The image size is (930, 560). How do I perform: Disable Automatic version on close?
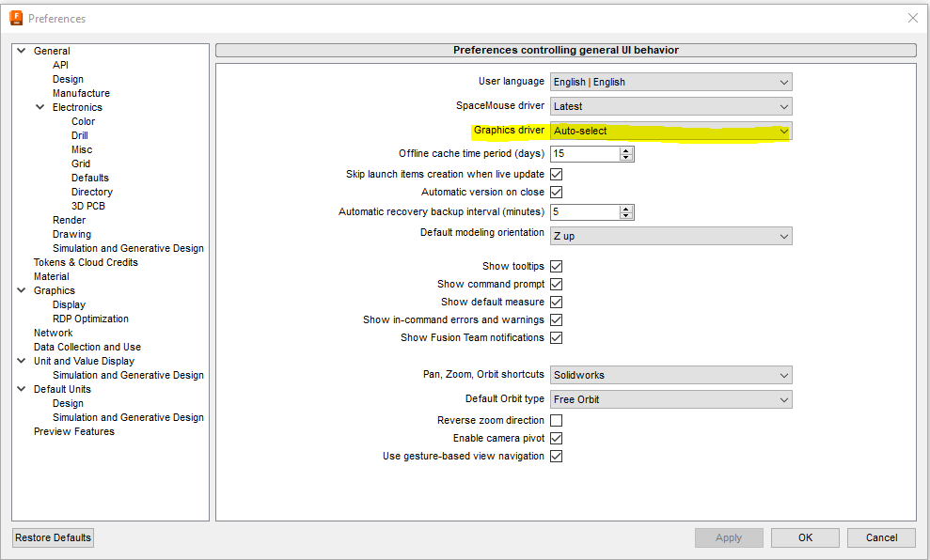(x=556, y=191)
